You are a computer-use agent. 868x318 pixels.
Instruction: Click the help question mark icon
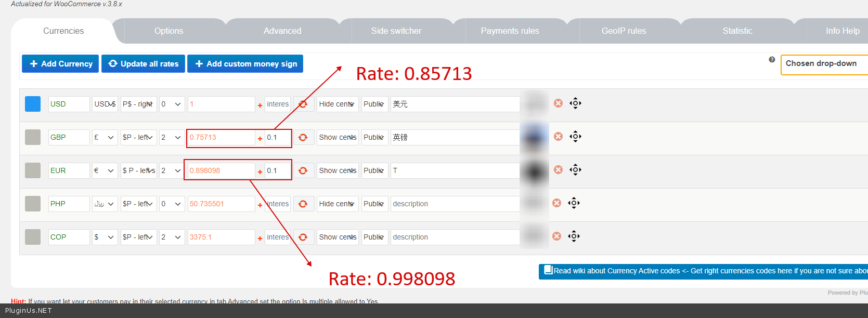[772, 60]
